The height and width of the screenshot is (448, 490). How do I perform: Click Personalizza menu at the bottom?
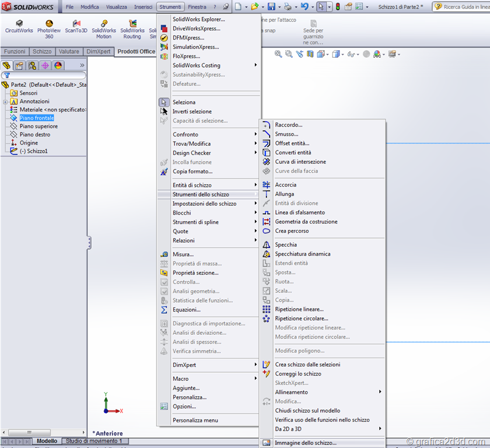195,420
